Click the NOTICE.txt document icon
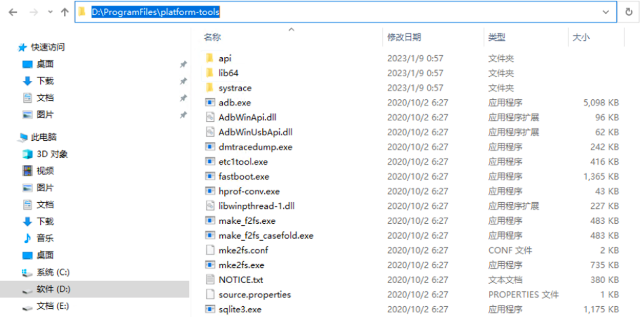Screen dimensions: 644x317 tap(210, 280)
